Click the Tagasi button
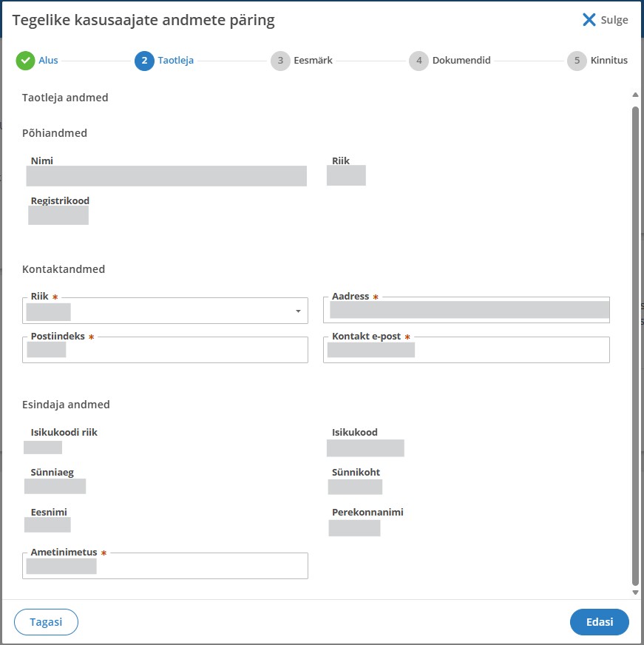 coord(46,621)
